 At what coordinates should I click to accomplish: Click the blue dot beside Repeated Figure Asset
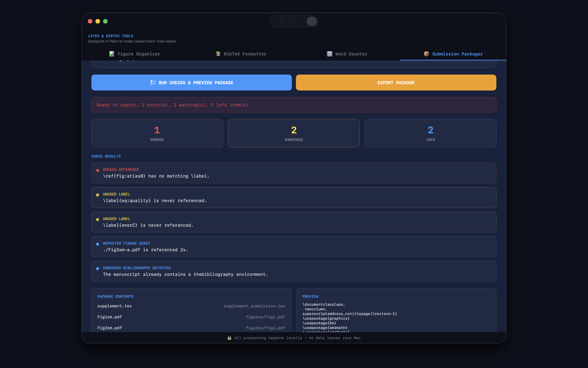click(x=97, y=244)
